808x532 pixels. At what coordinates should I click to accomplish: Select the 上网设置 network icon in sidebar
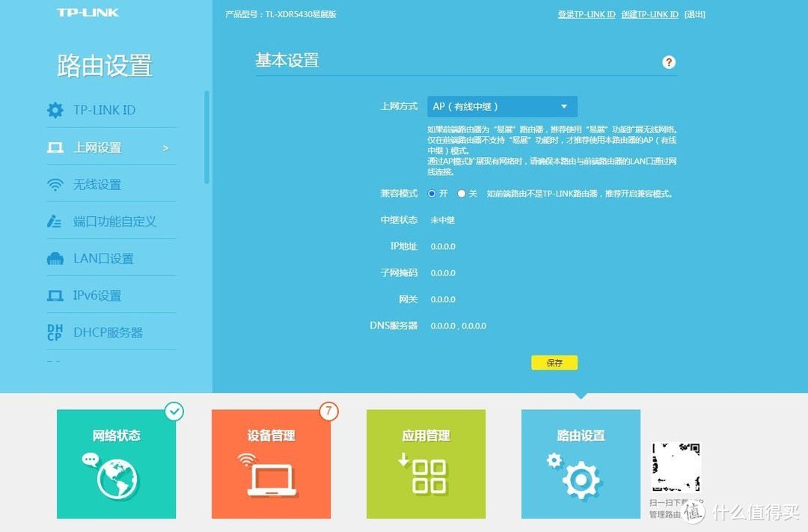pos(55,147)
